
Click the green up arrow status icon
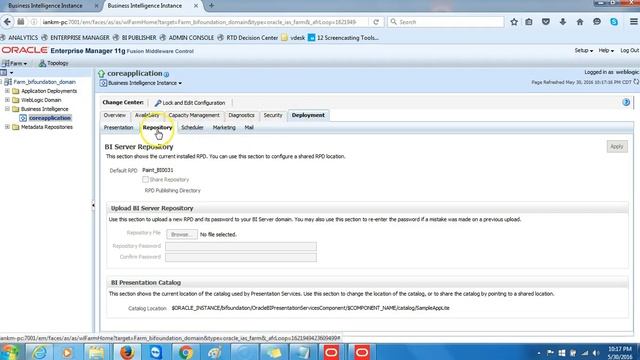tap(101, 73)
